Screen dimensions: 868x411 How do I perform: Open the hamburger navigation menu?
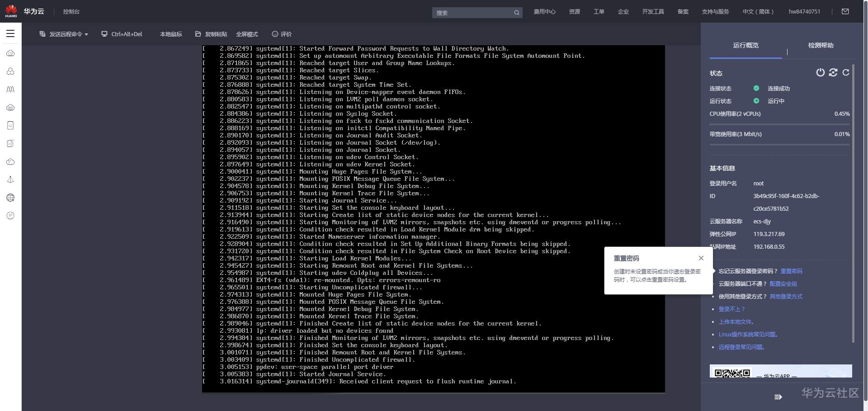10,33
